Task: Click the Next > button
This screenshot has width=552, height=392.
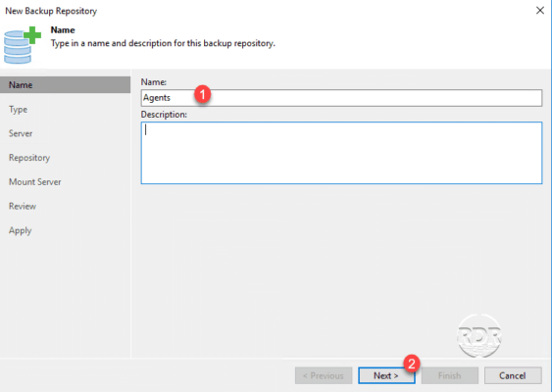Action: 386,375
